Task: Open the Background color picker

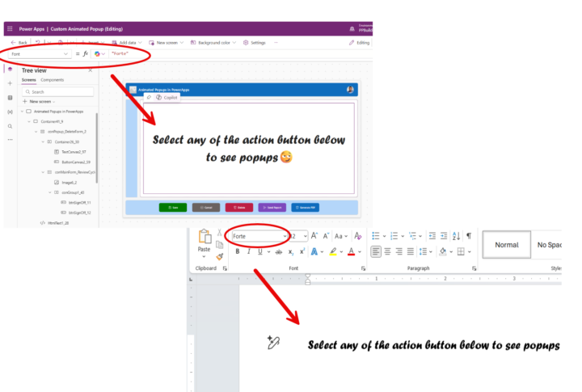Action: click(x=213, y=43)
